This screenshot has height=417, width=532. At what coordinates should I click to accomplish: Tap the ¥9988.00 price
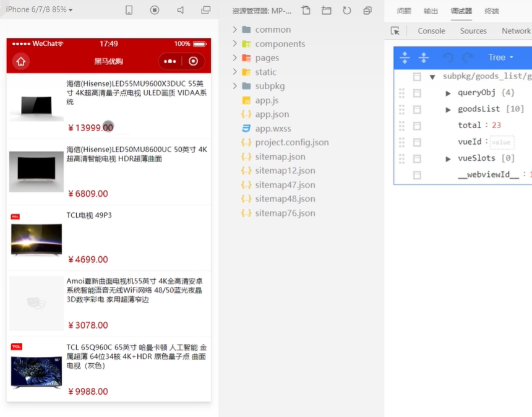[88, 391]
